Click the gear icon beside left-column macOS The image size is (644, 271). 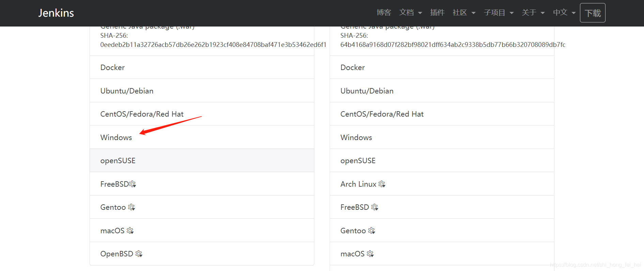click(x=130, y=231)
